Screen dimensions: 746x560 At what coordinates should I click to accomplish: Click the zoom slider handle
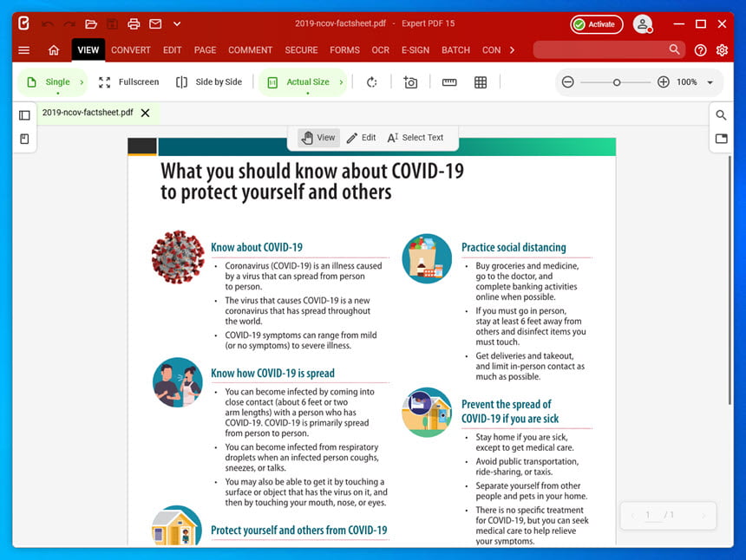point(617,82)
